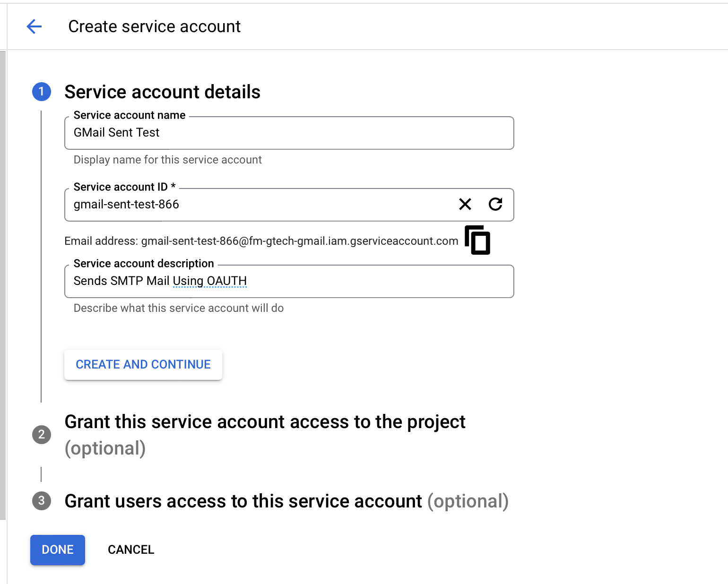Select the Service account details step heading

tap(162, 92)
